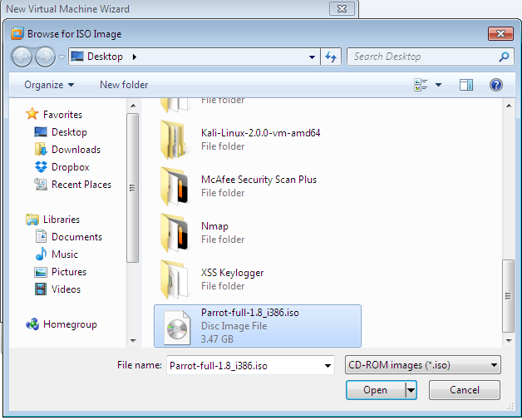Click navigation pane scroll up arrow
522x420 pixels.
[x=133, y=106]
